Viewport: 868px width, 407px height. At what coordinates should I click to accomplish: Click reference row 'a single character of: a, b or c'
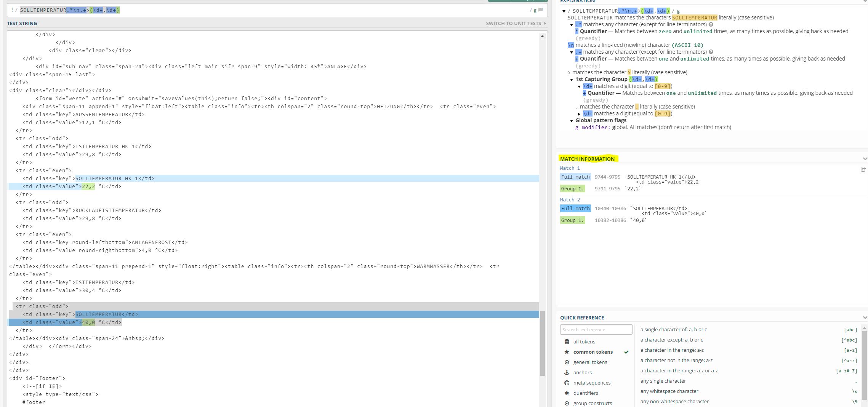point(749,329)
